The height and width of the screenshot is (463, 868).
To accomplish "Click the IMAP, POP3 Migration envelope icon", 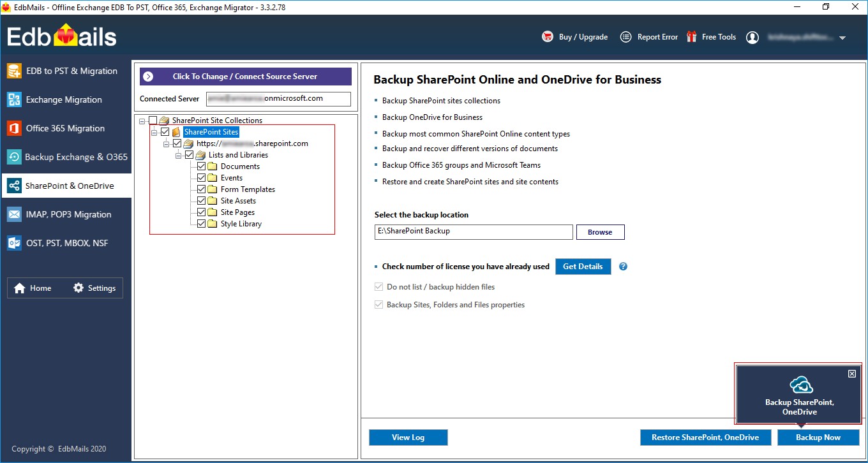I will (x=14, y=214).
